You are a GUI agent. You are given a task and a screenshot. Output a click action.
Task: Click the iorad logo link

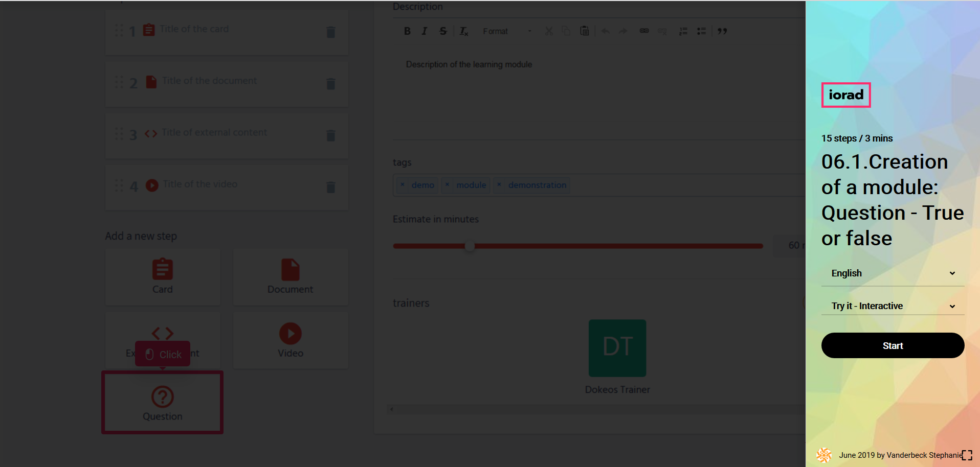point(846,95)
